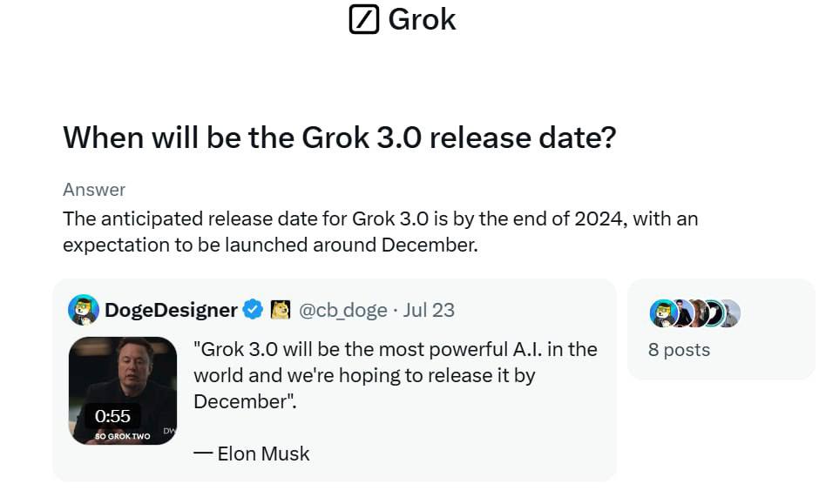Click the DogeDesigner display name
Image resolution: width=819 pixels, height=504 pixels.
click(x=171, y=310)
